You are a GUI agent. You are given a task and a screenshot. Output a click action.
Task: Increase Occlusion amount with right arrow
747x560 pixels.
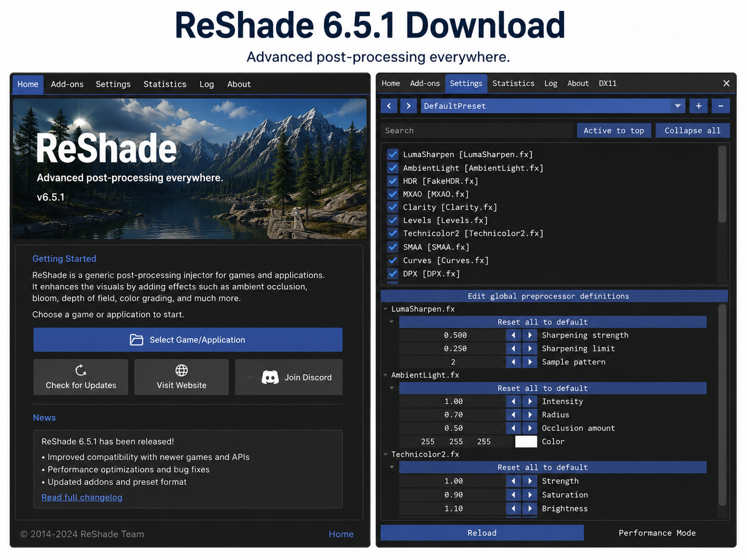pyautogui.click(x=530, y=428)
